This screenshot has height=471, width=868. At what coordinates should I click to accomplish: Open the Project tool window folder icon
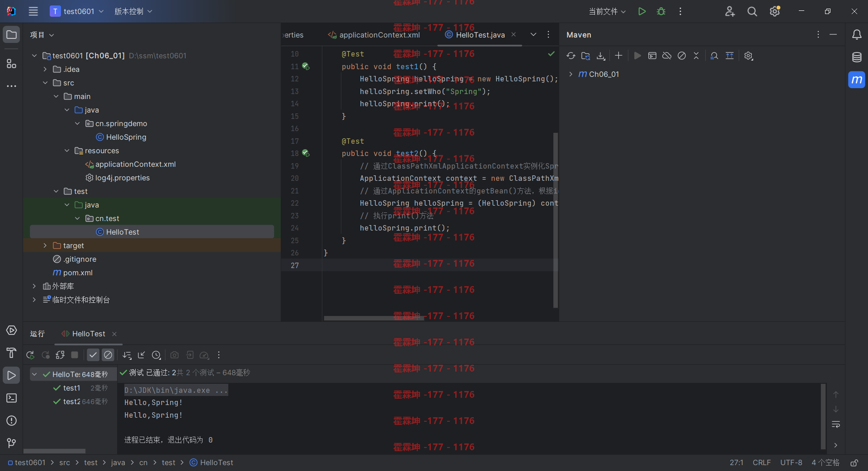point(11,35)
